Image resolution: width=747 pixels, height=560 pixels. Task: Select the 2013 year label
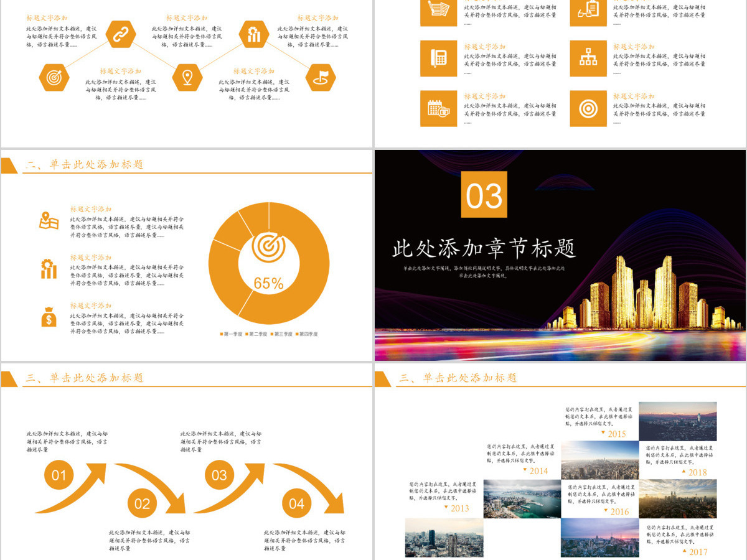point(460,508)
